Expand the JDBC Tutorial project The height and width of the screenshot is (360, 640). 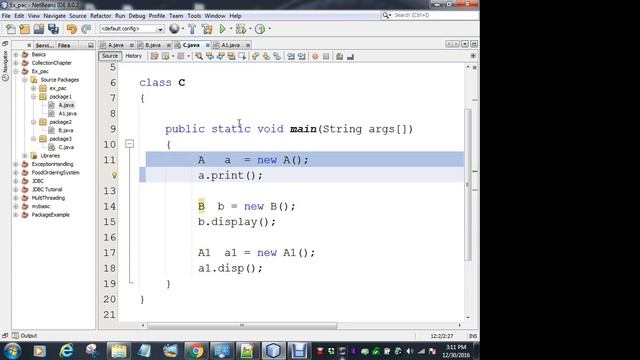(16, 189)
